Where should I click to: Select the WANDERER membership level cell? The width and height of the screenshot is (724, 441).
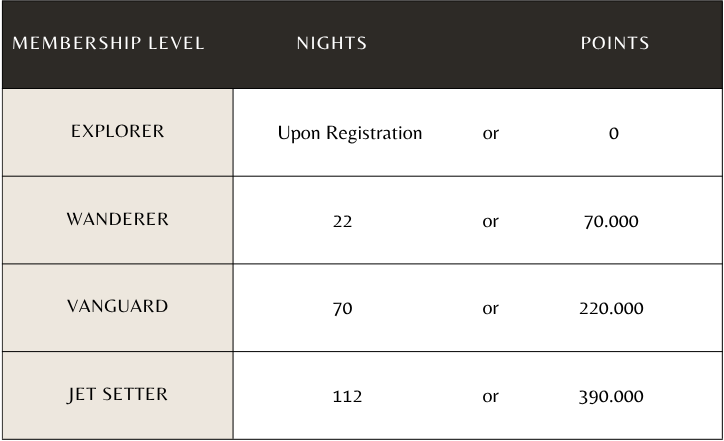coord(118,220)
